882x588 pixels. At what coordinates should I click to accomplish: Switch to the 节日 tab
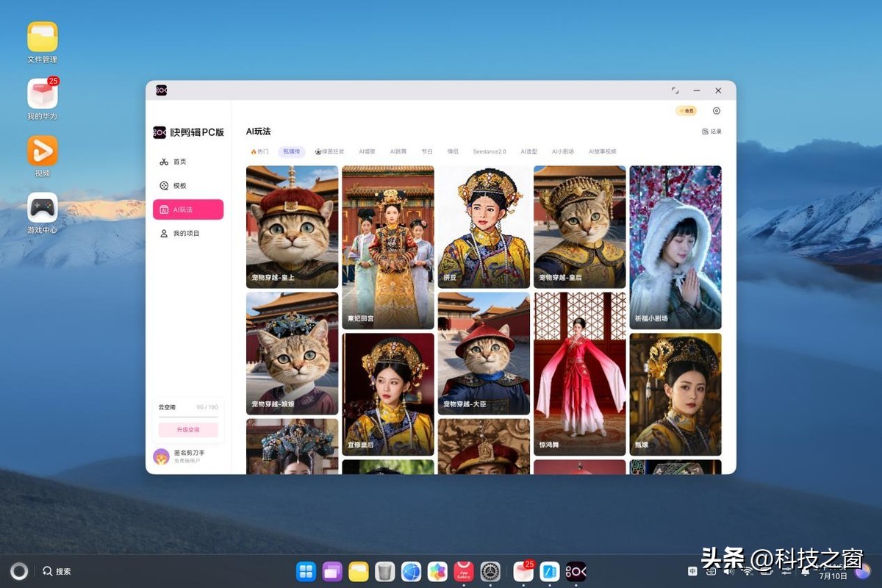(x=427, y=151)
